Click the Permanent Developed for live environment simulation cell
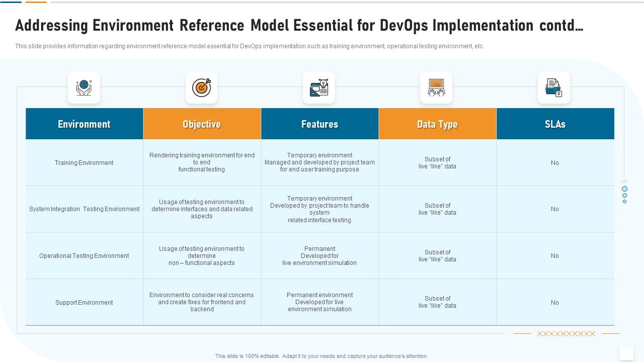 click(x=319, y=255)
